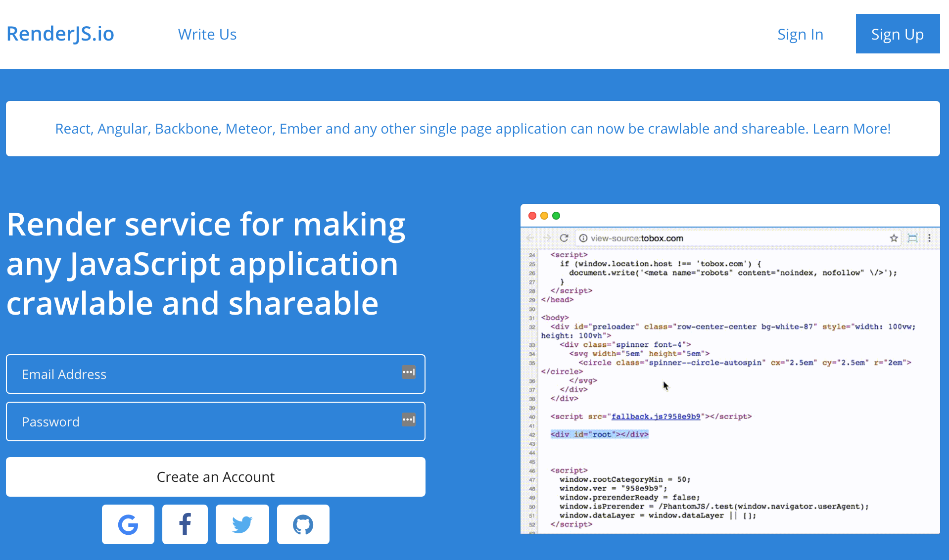Sign up with Google icon
The image size is (949, 560).
(x=128, y=524)
